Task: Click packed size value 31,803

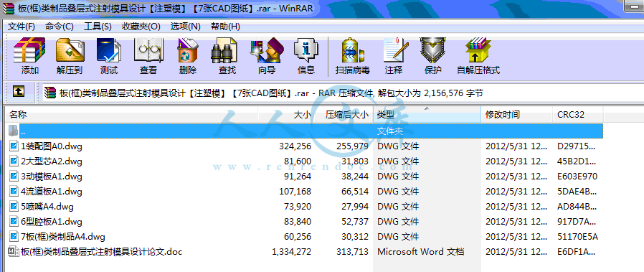Action: tap(354, 161)
